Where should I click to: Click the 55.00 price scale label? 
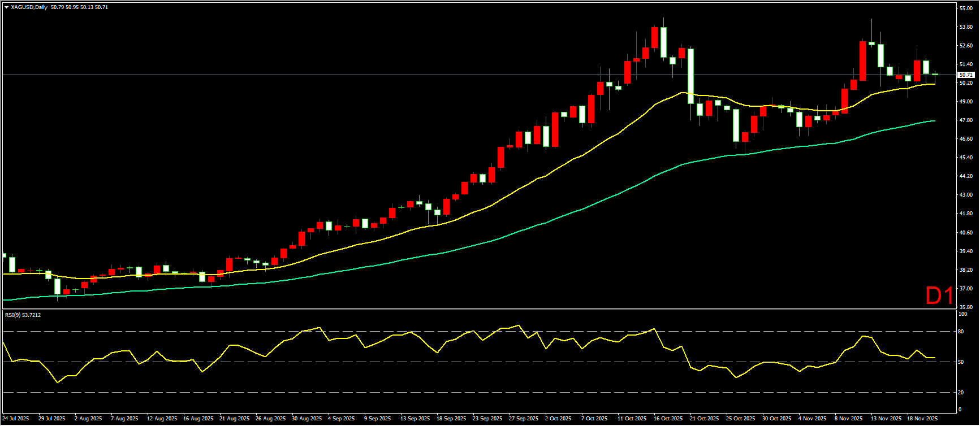click(966, 8)
